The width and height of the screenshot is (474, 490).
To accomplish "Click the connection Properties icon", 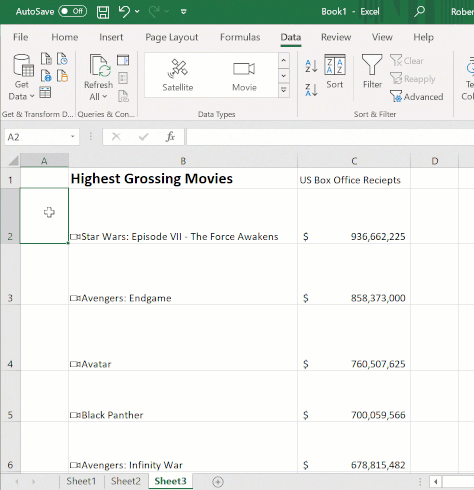I will [123, 78].
